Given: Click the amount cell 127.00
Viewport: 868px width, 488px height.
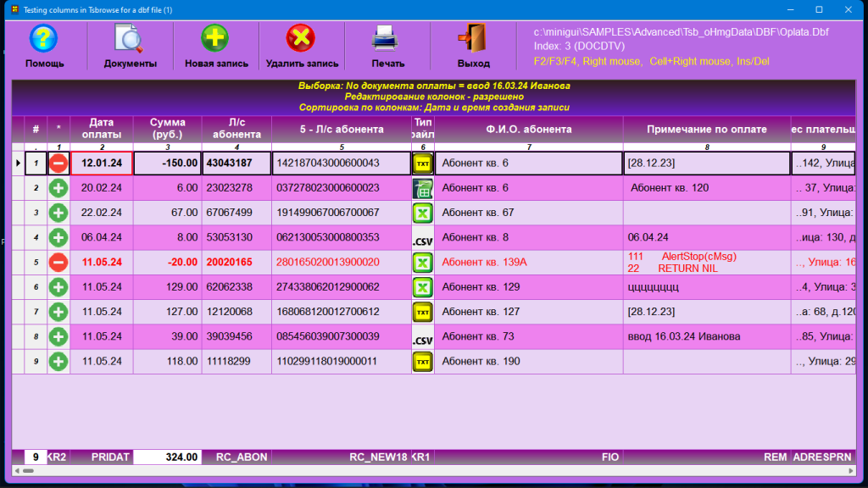Looking at the screenshot, I should click(x=168, y=312).
